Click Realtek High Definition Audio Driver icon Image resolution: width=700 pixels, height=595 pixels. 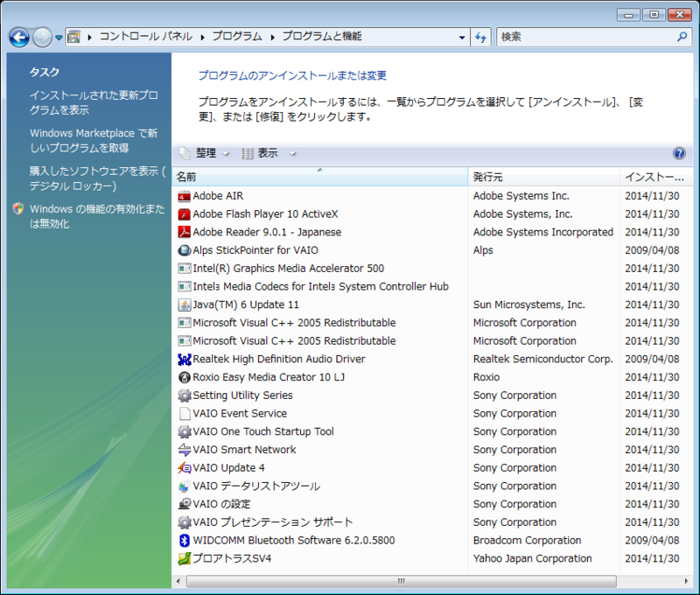(x=184, y=360)
